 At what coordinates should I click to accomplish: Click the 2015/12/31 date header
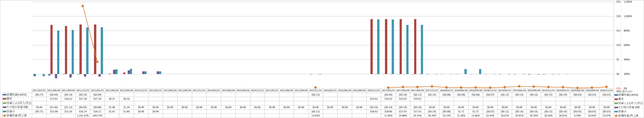315,90
